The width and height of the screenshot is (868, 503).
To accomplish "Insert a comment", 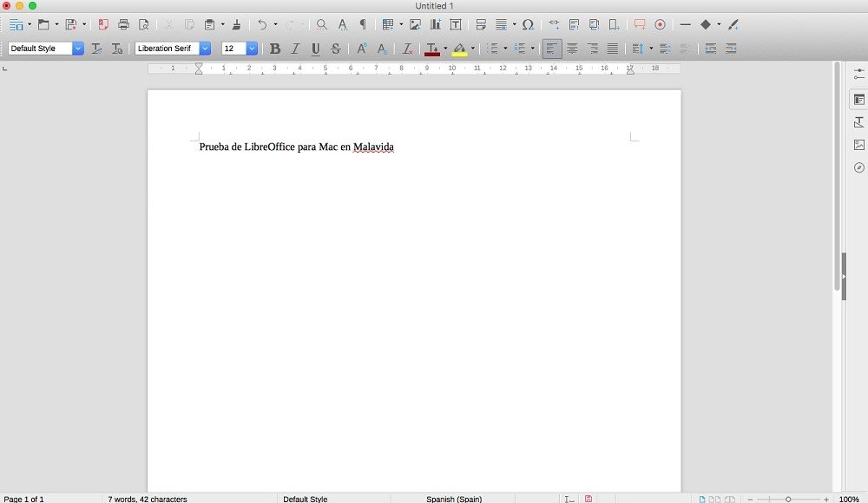I will [x=640, y=24].
